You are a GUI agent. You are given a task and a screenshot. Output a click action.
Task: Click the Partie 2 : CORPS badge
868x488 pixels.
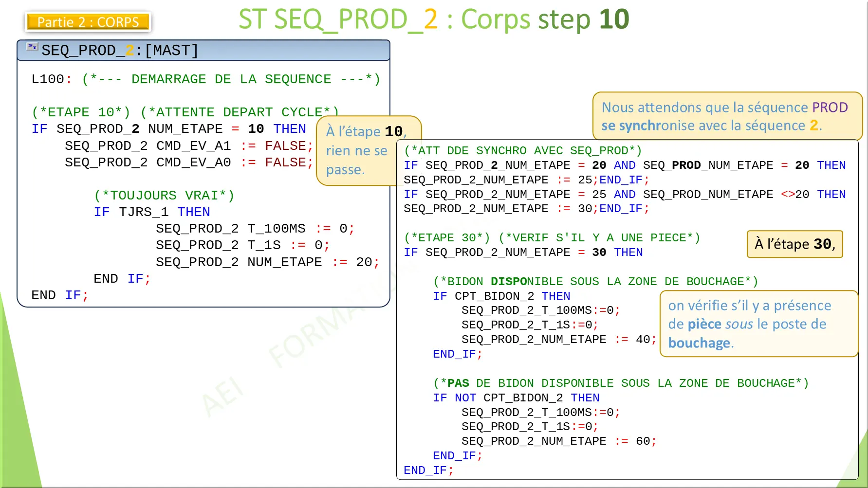[88, 22]
